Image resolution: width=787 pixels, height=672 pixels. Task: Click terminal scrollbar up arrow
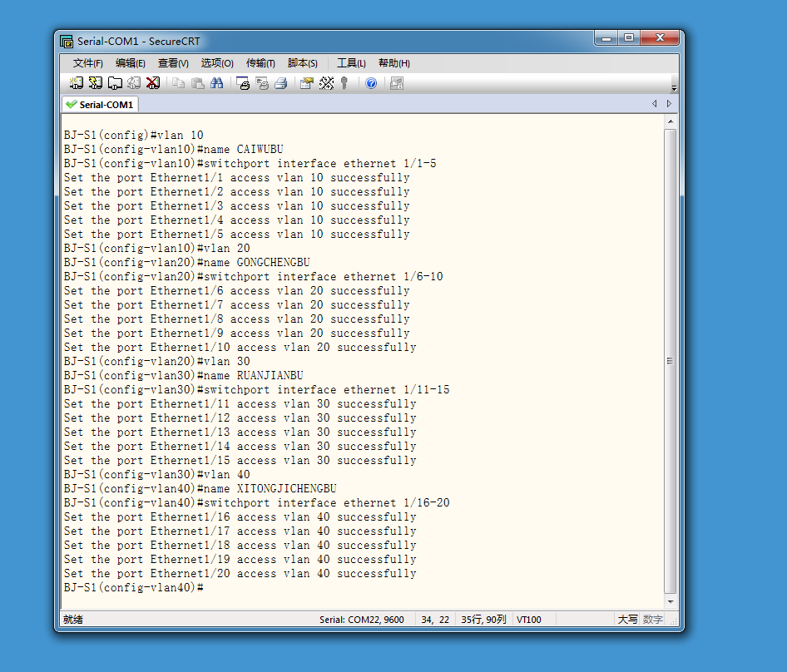click(x=670, y=122)
